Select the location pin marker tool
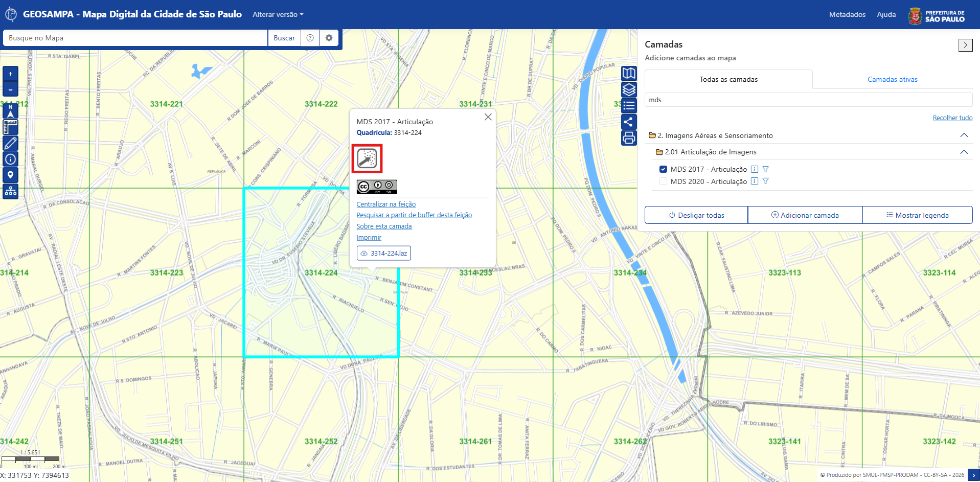Viewport: 980px width, 482px height. point(10,175)
